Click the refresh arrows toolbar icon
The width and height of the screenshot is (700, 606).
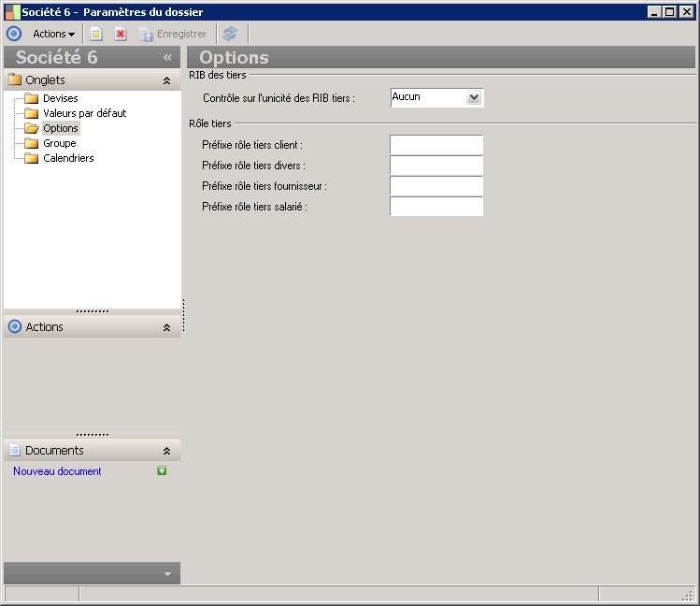point(230,34)
